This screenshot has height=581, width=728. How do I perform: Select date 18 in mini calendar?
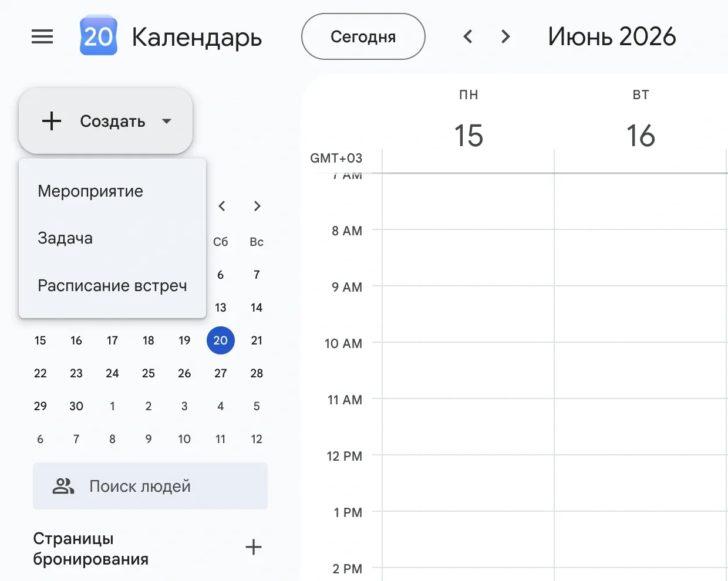coord(149,340)
